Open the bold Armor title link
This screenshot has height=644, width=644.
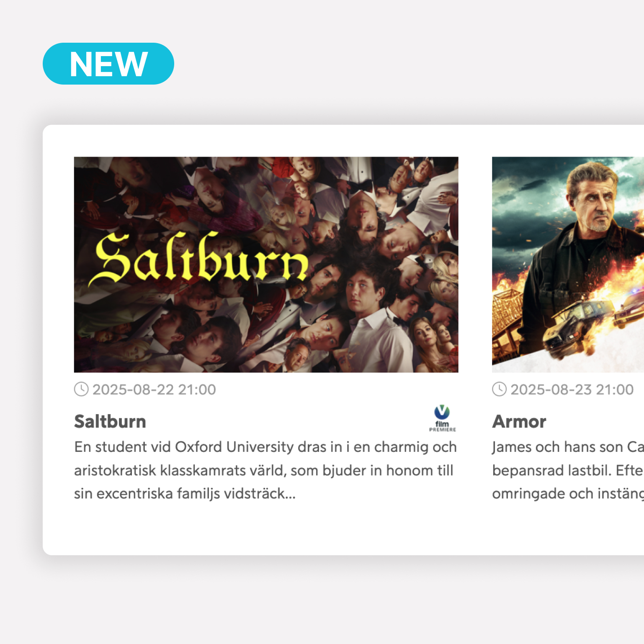pyautogui.click(x=519, y=422)
